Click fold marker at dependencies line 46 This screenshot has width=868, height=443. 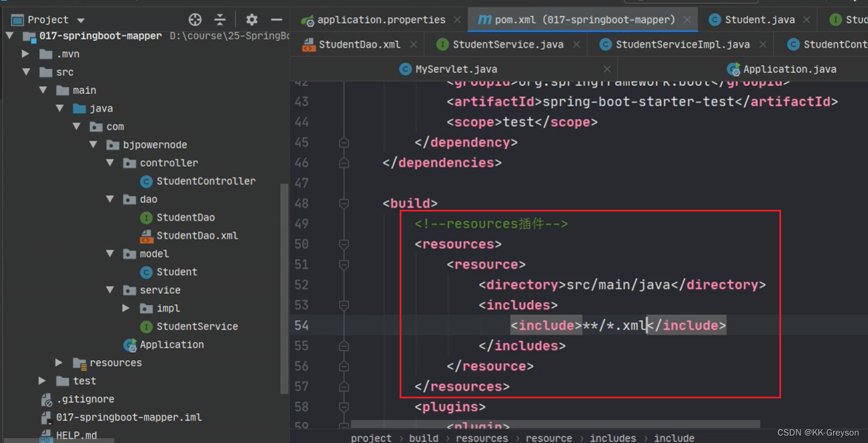click(x=344, y=163)
